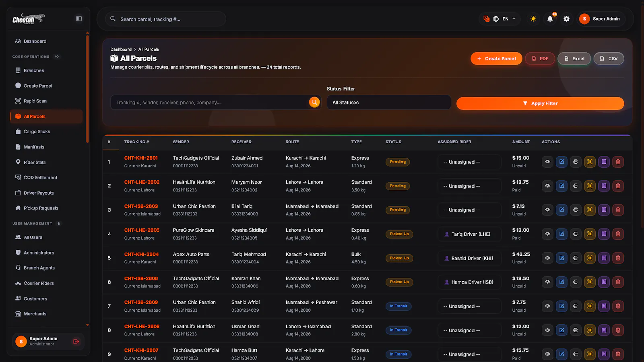
Task: Open the Tariq Driver (LHE) rider dropdown
Action: [470, 234]
